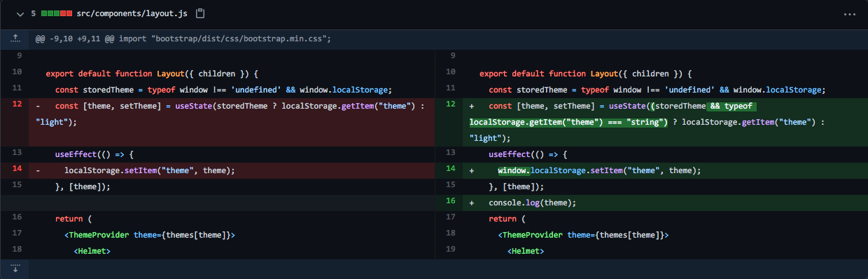Copy the layout.js file path
The height and width of the screenshot is (279, 868).
[201, 14]
